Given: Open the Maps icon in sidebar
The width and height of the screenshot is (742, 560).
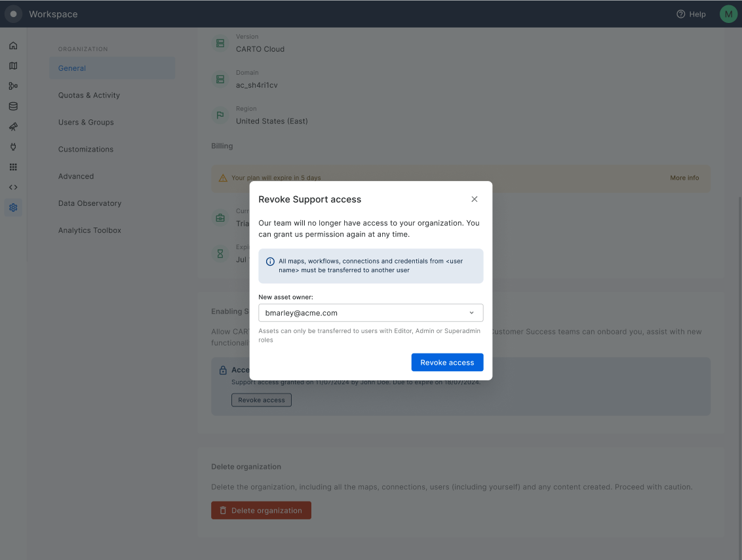Looking at the screenshot, I should (13, 66).
